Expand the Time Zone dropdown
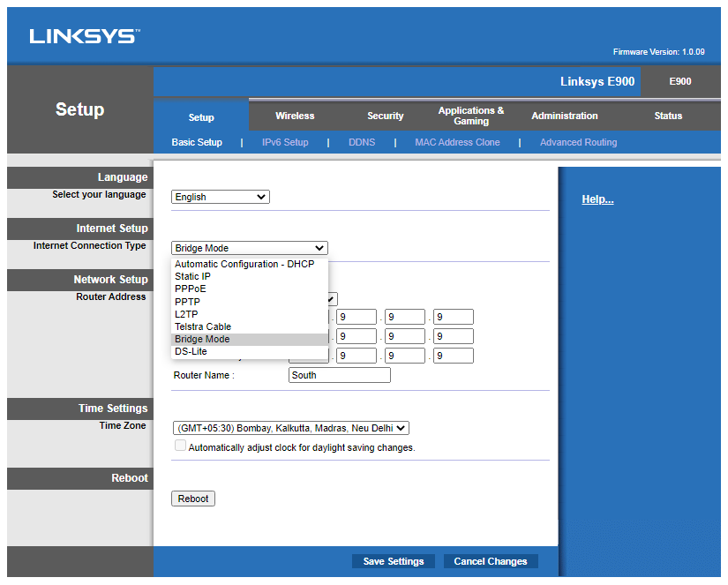Viewport: 728px width, 585px height. pyautogui.click(x=290, y=428)
